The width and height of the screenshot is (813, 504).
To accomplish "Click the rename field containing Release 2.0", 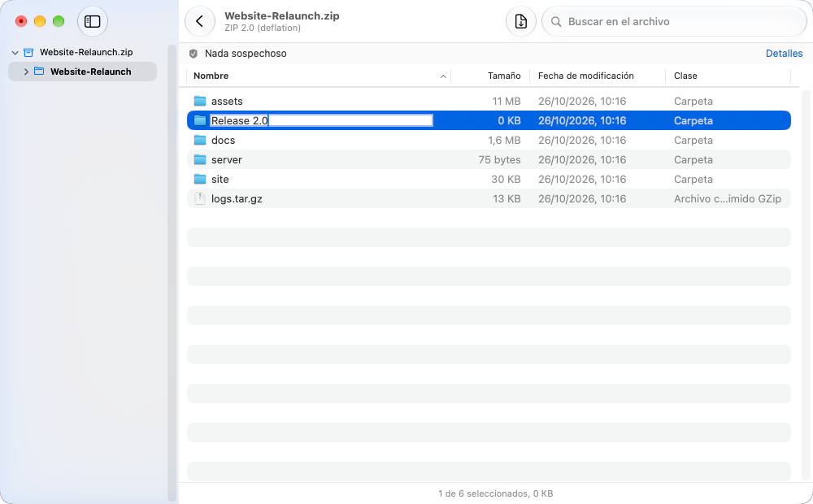I will pyautogui.click(x=321, y=121).
